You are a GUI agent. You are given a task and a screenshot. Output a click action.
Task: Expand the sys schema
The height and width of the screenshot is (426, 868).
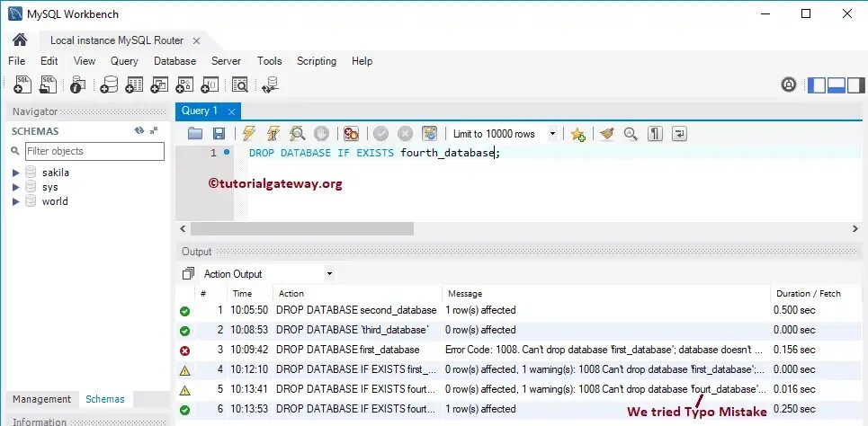coord(15,187)
